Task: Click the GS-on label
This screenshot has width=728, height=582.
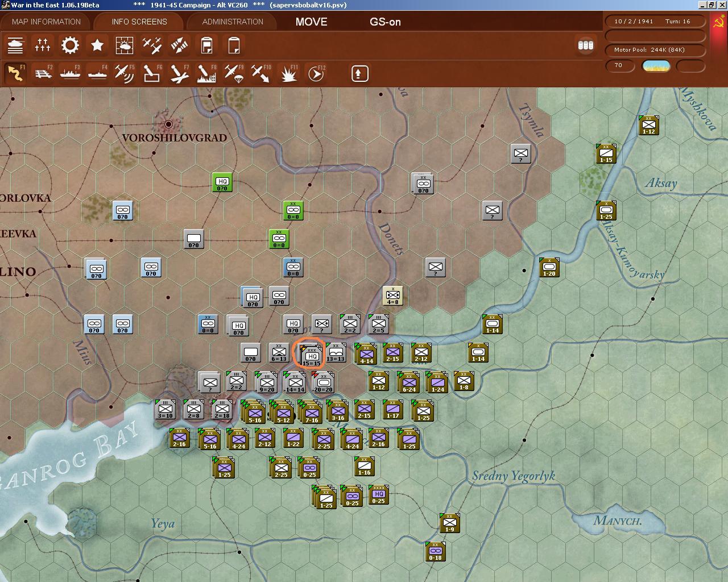Action: [x=385, y=22]
